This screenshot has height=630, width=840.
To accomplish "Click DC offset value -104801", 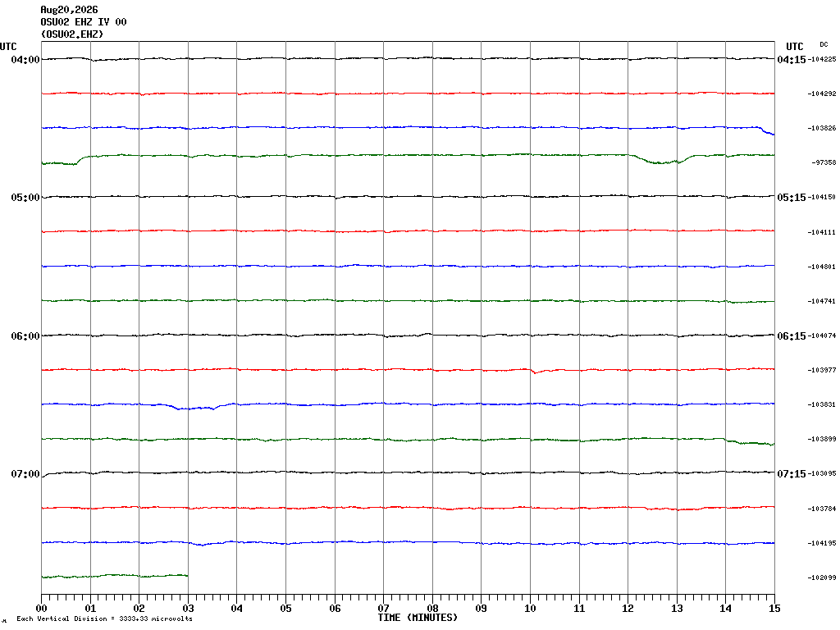I will [822, 267].
